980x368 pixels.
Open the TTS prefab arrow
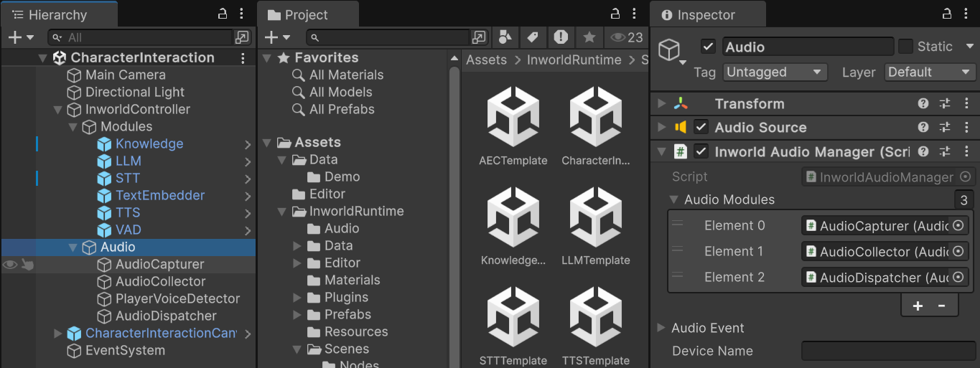point(248,213)
